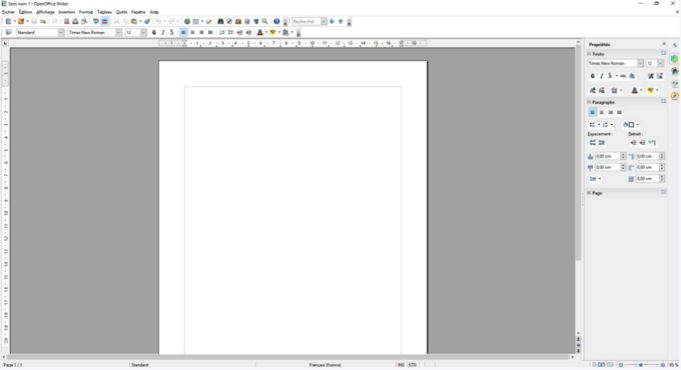Open the Affichage menu
The width and height of the screenshot is (681, 370).
pyautogui.click(x=45, y=12)
